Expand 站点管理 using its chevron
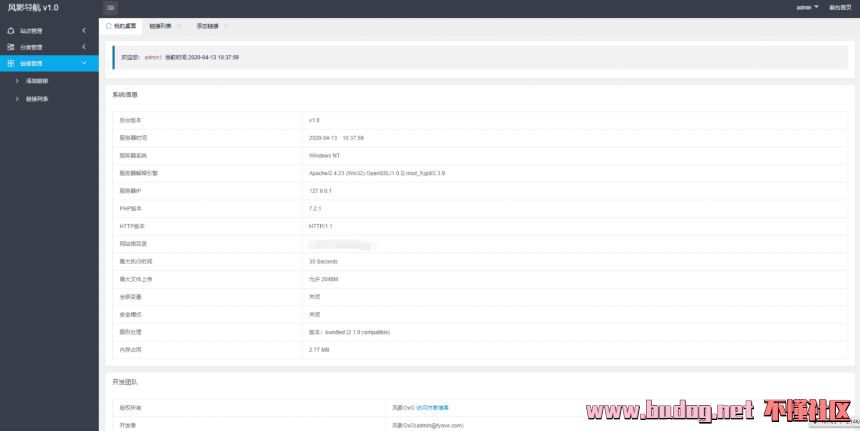 [84, 31]
